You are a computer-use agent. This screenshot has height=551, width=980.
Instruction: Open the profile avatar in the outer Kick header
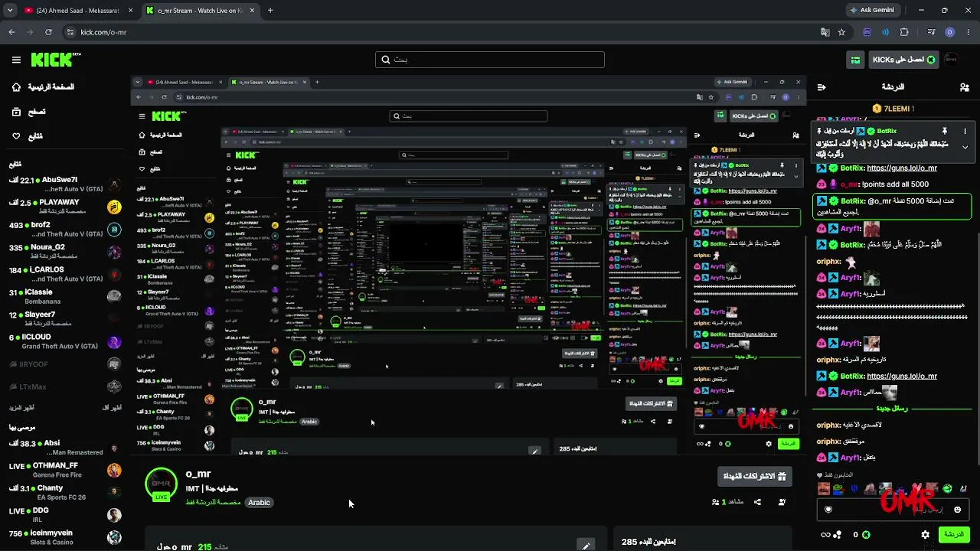951,60
